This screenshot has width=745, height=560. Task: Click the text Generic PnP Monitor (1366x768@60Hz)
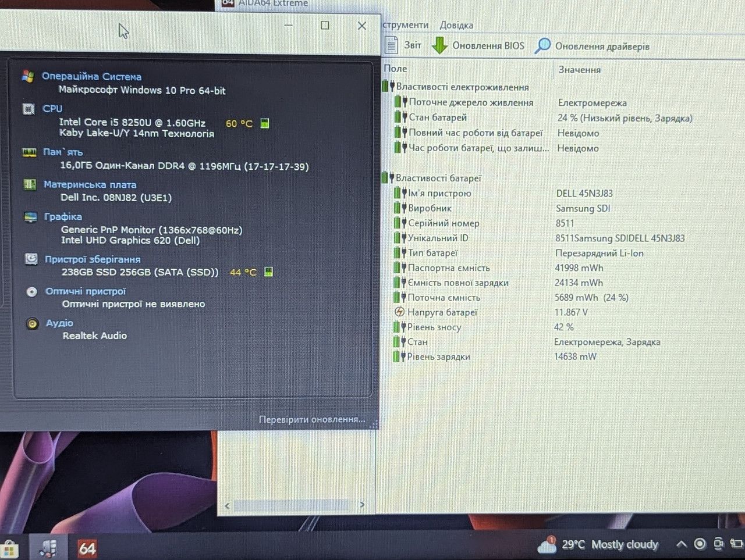[152, 230]
